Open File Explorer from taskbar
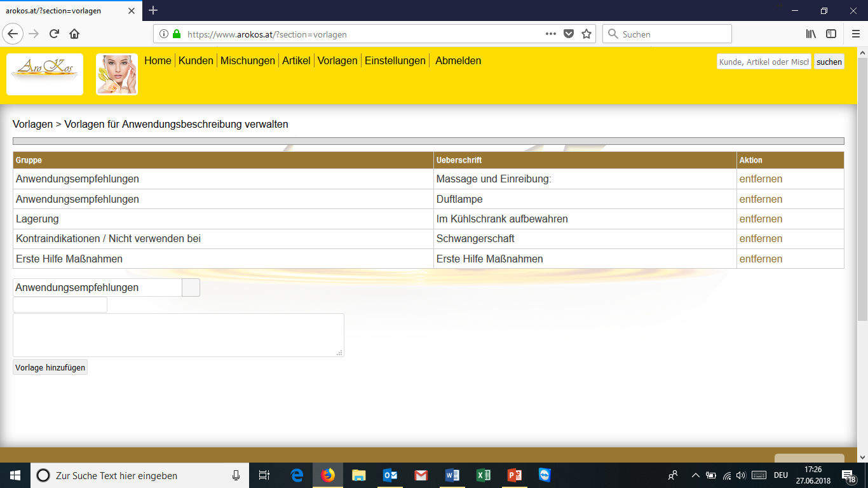The height and width of the screenshot is (488, 868). click(359, 475)
